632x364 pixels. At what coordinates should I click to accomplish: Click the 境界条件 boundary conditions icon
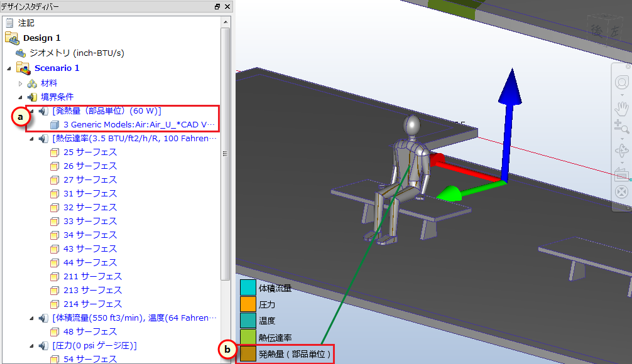tap(32, 97)
